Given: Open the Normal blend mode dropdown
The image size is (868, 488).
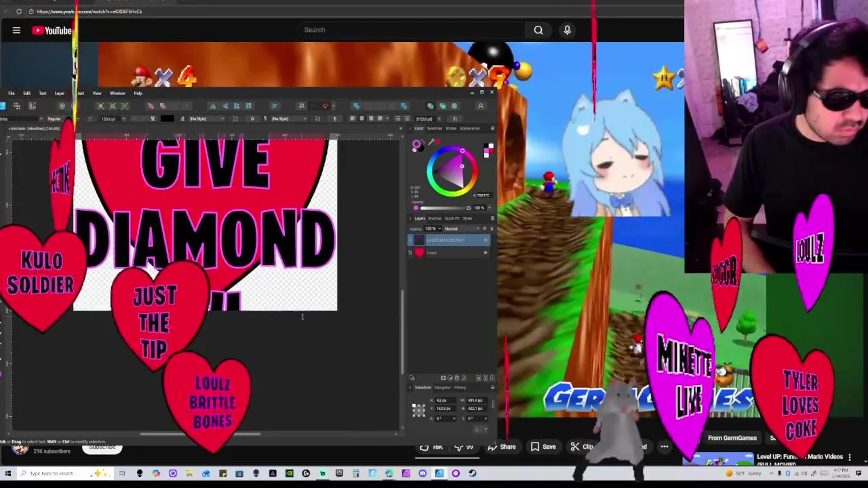Looking at the screenshot, I should pyautogui.click(x=462, y=228).
